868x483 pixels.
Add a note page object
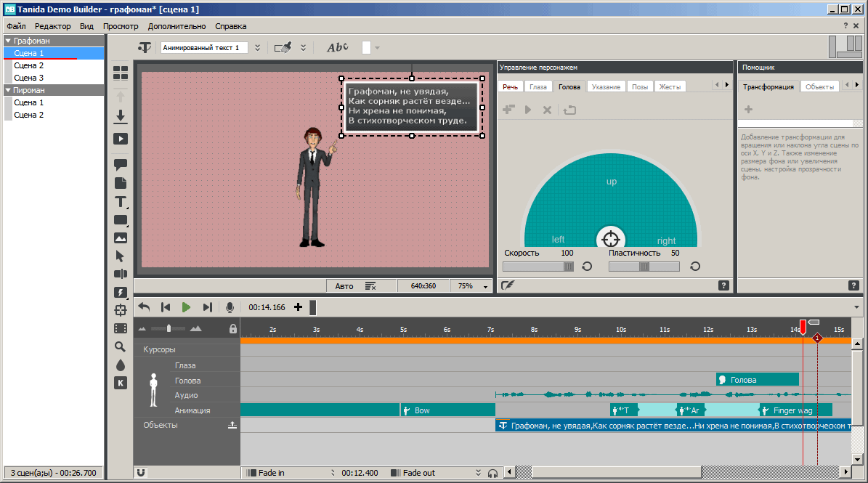pos(120,183)
